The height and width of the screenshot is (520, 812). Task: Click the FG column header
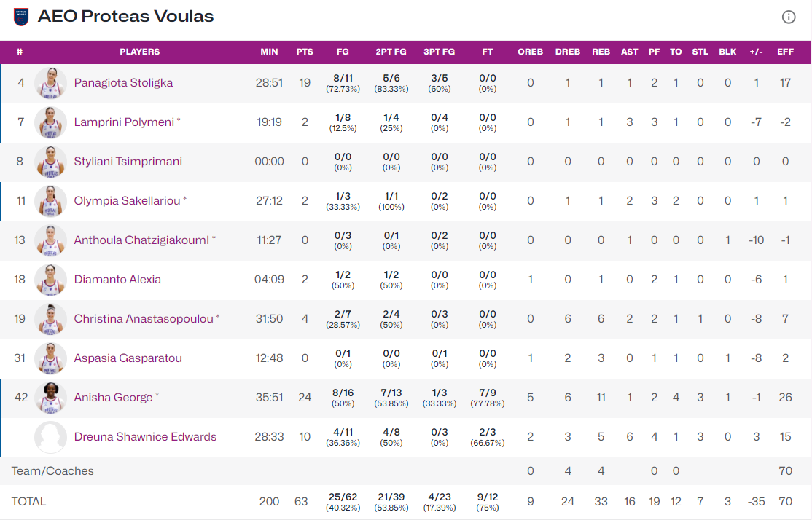tap(343, 52)
